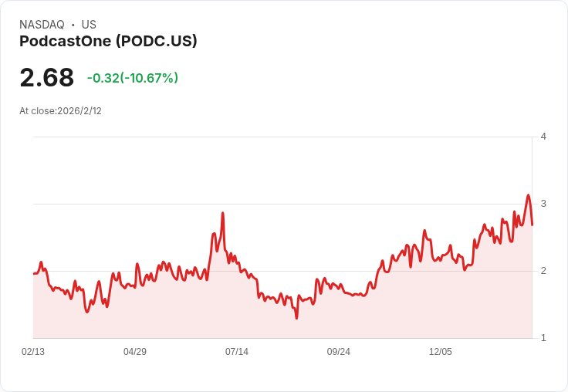Click the chart's highest peak near 3
Viewport: 568px width, 392px height.
tap(528, 195)
